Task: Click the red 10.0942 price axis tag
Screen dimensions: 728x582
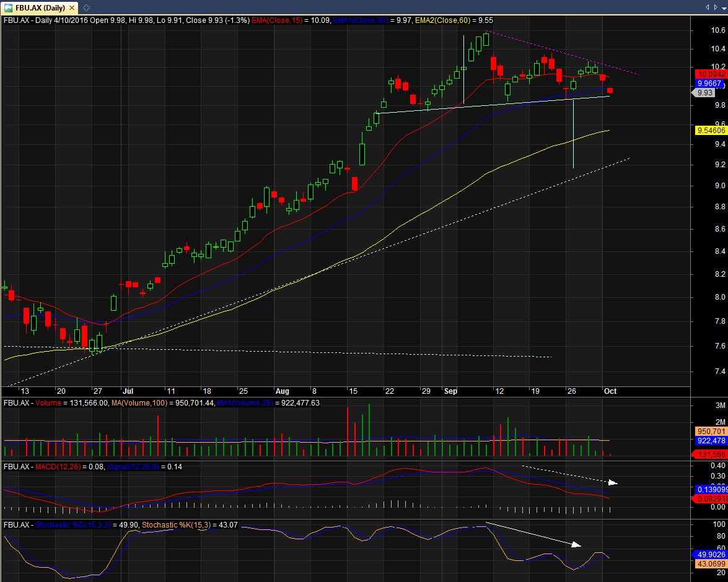Action: coord(711,74)
